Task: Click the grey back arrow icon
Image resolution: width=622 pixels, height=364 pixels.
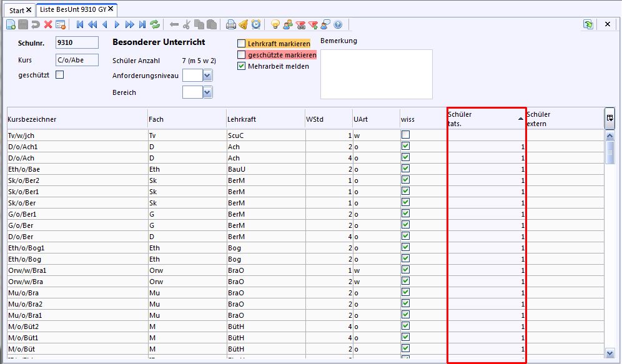Action: tap(174, 24)
